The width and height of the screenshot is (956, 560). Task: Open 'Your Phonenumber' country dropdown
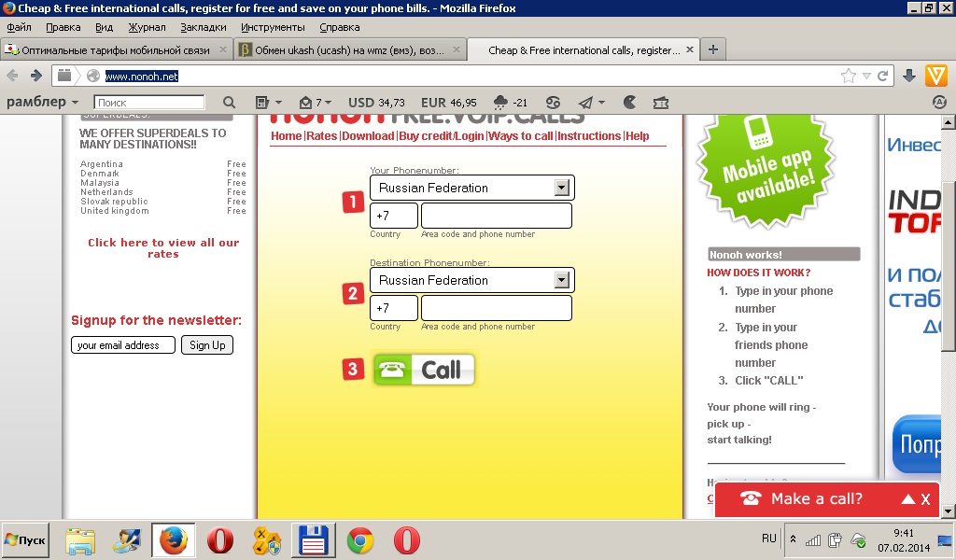tap(561, 188)
